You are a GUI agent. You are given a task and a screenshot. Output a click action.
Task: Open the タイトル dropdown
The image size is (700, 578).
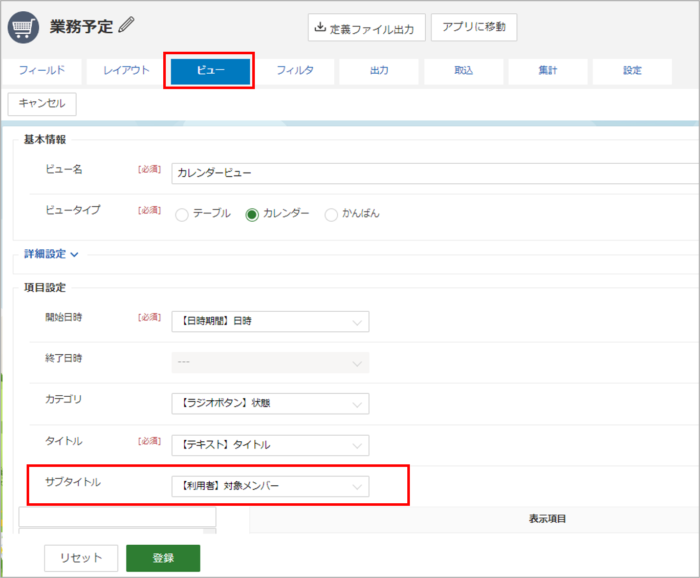point(270,445)
